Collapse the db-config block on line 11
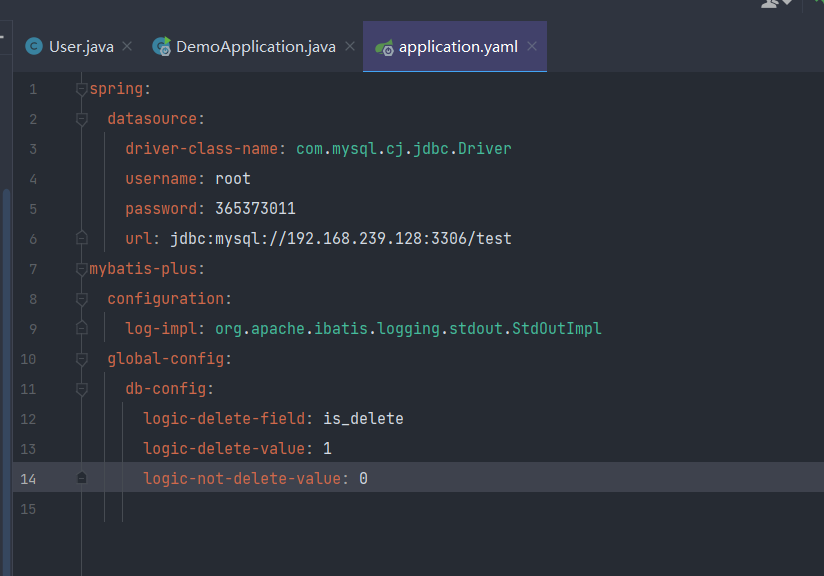 point(81,389)
